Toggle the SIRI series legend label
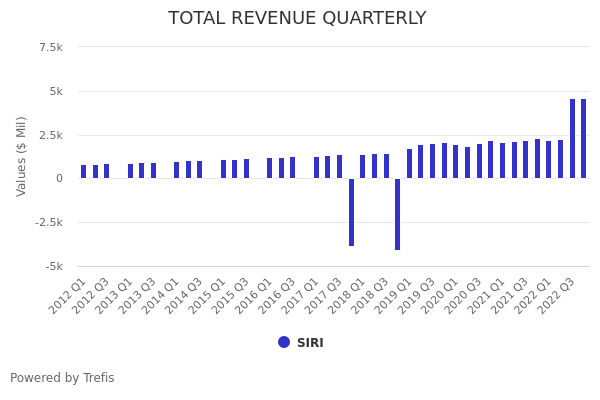 [x=310, y=343]
